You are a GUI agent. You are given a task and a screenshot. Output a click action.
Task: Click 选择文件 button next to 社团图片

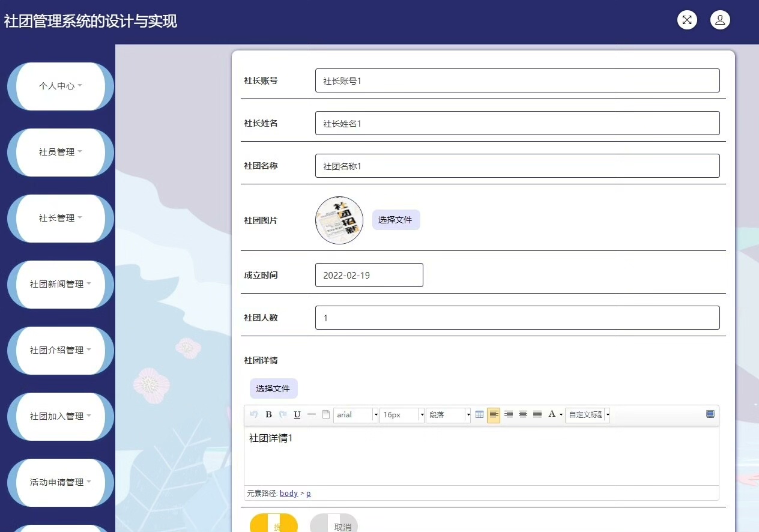(x=396, y=220)
